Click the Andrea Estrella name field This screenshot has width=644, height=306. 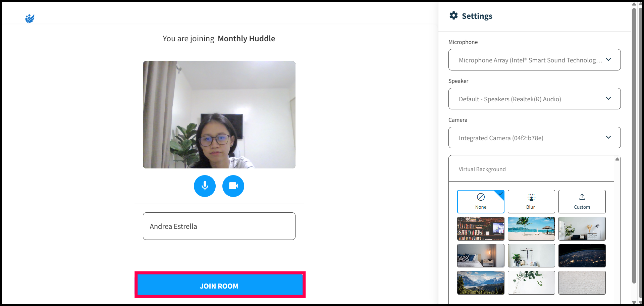tap(219, 226)
